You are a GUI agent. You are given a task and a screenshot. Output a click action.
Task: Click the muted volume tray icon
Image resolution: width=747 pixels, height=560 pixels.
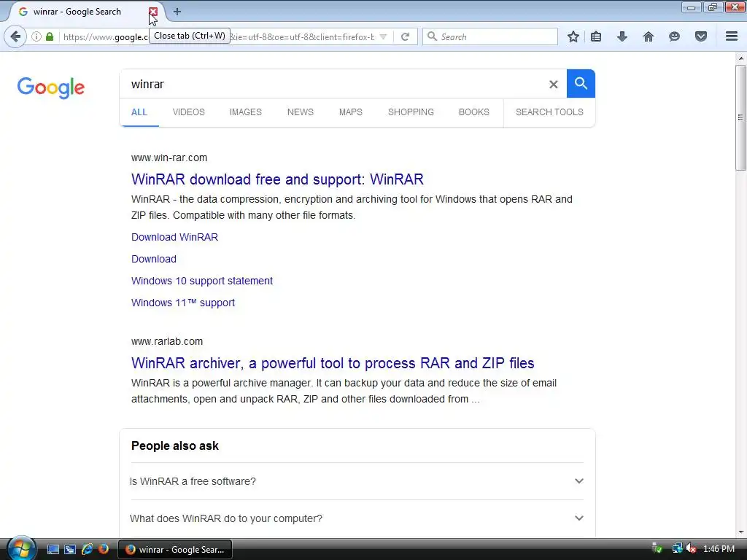(692, 548)
